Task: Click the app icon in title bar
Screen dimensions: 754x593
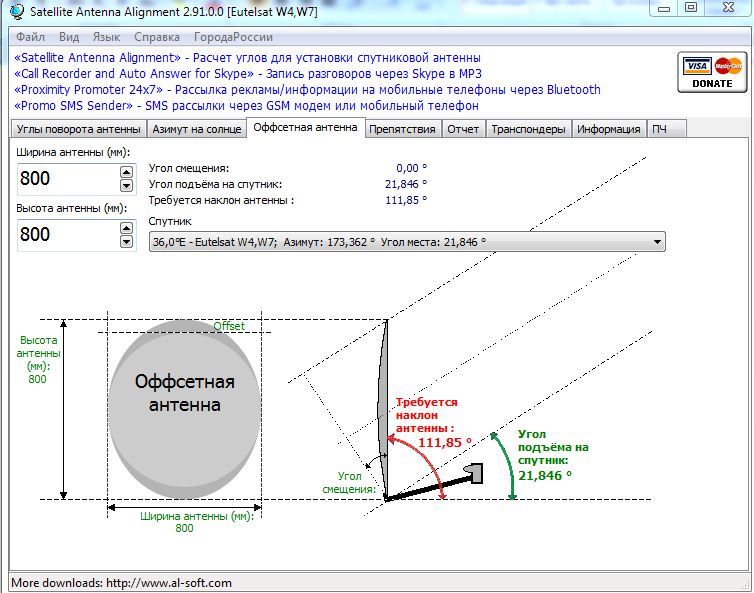Action: coord(16,10)
